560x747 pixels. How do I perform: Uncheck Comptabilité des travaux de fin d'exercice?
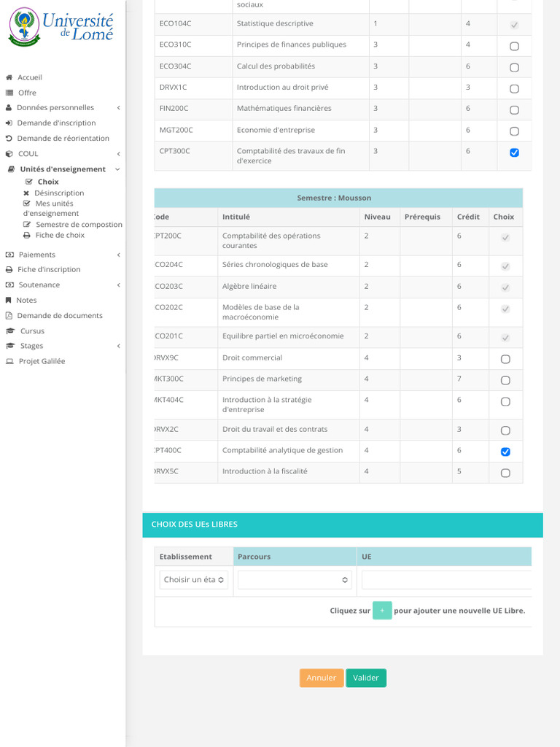514,152
